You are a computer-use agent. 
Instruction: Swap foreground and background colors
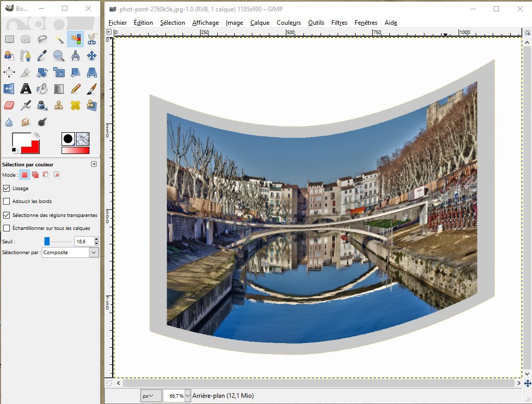click(37, 135)
